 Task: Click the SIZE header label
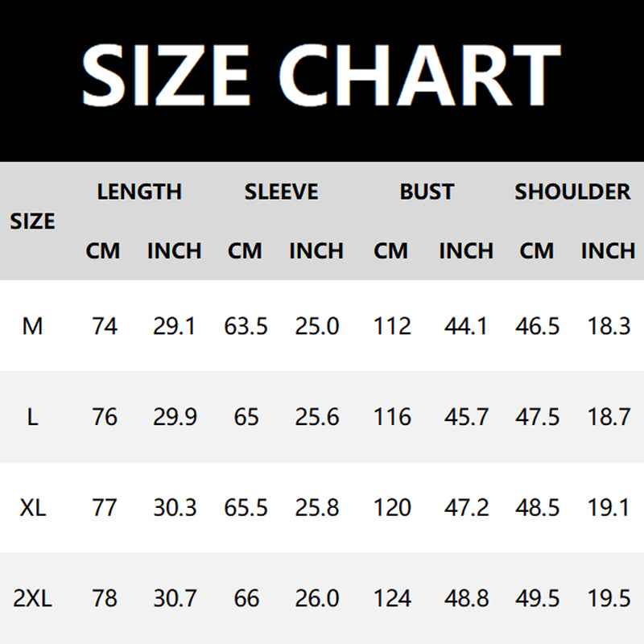32,221
